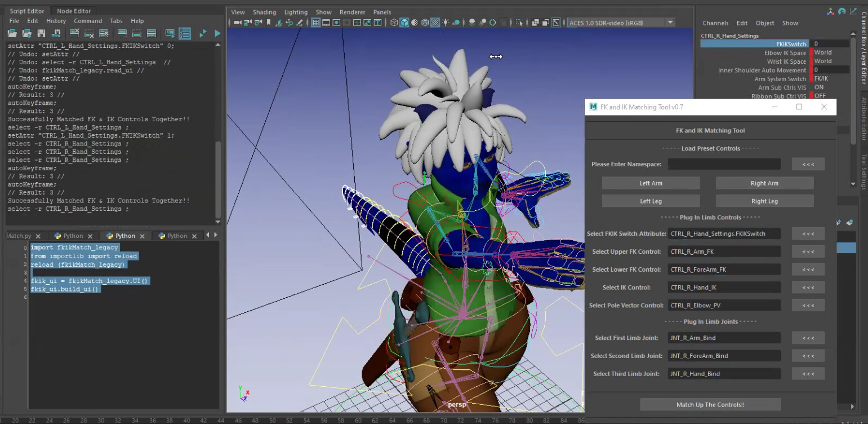
Task: Open the Shading menu in viewport panel
Action: pos(264,11)
